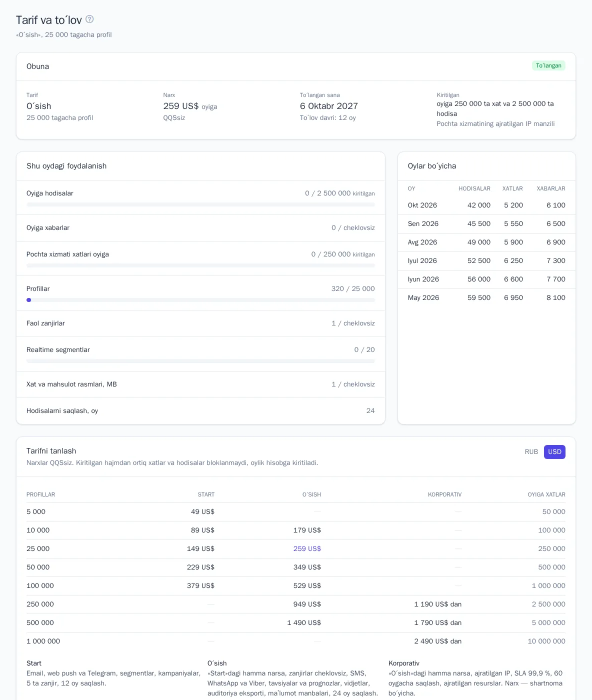Choose the 379 US$ Start price
Image resolution: width=592 pixels, height=700 pixels.
(200, 586)
